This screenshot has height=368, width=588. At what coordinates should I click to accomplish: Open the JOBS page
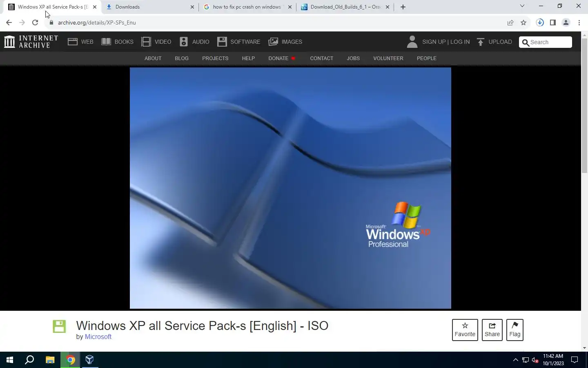click(x=353, y=58)
